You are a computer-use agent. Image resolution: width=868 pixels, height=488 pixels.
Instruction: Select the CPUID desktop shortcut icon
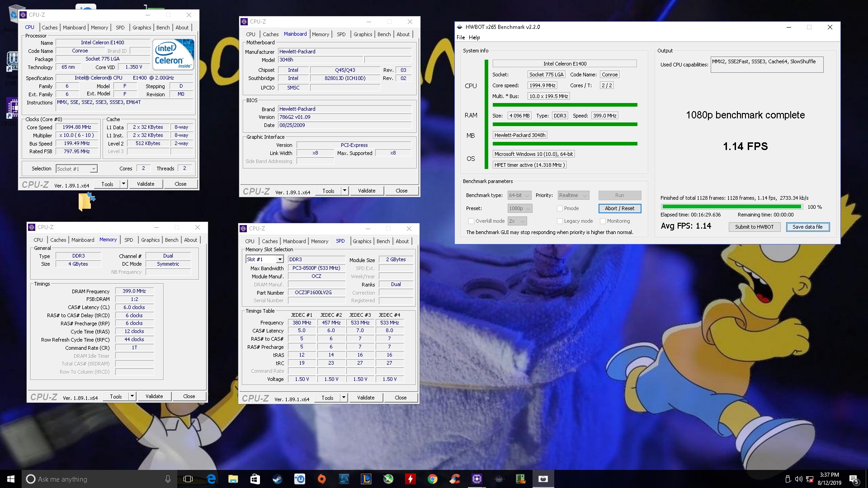pyautogui.click(x=12, y=108)
